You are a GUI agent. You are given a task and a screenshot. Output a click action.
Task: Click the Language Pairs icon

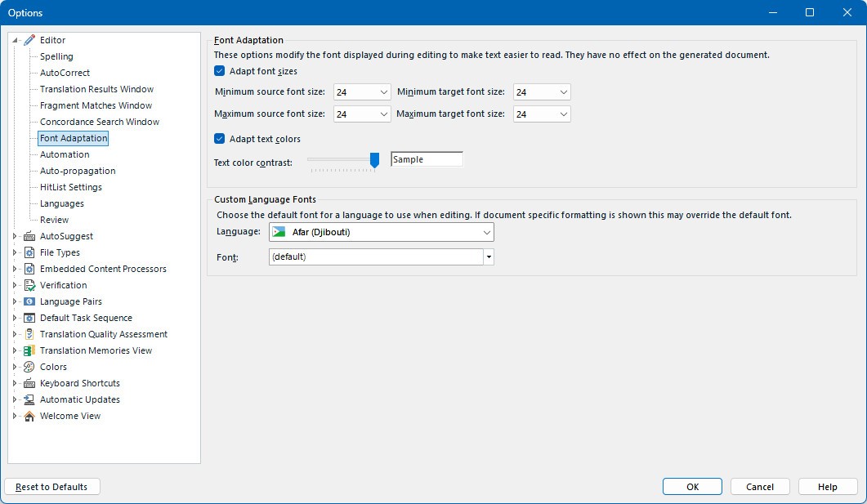tap(29, 301)
